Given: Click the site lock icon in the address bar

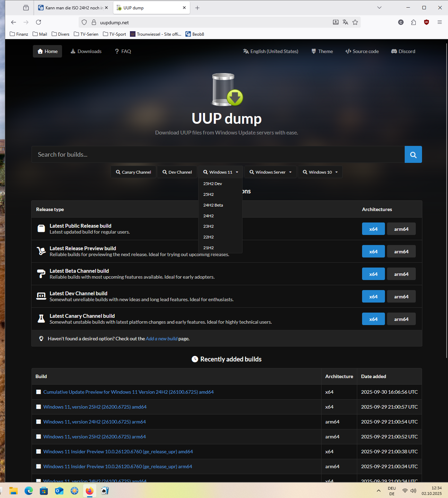Looking at the screenshot, I should click(x=94, y=22).
